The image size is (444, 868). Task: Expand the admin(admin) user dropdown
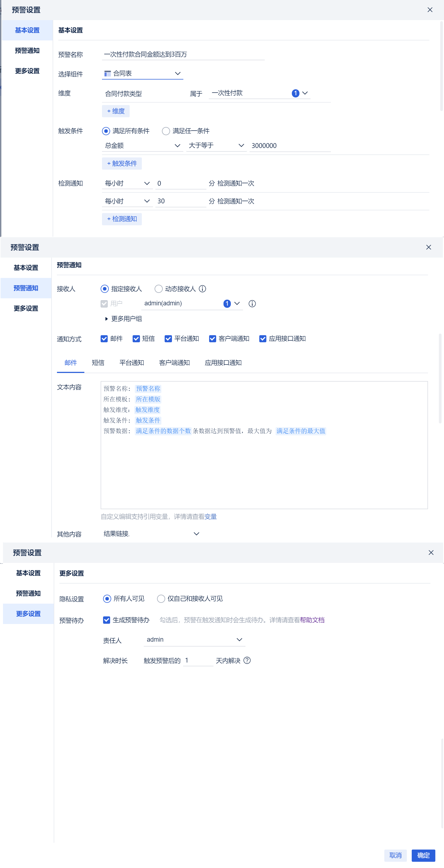point(192,304)
